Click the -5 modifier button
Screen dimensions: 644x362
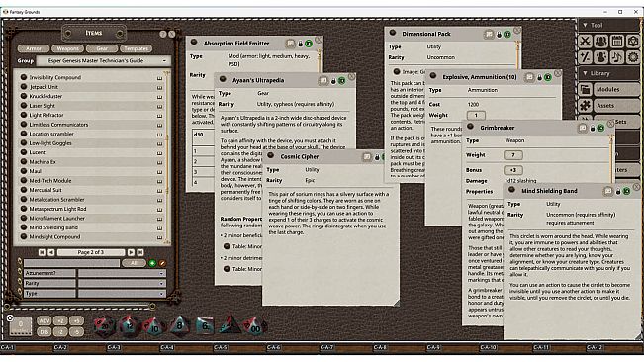76,331
